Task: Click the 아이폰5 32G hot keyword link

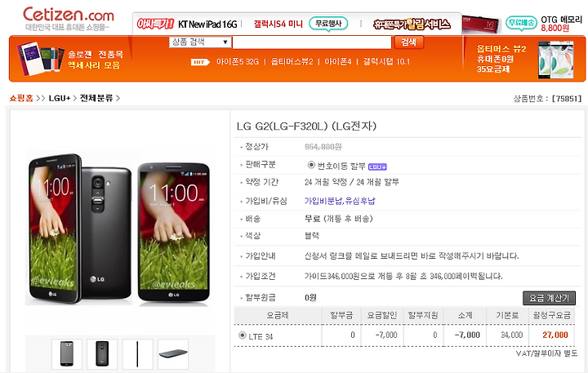Action: (x=238, y=61)
